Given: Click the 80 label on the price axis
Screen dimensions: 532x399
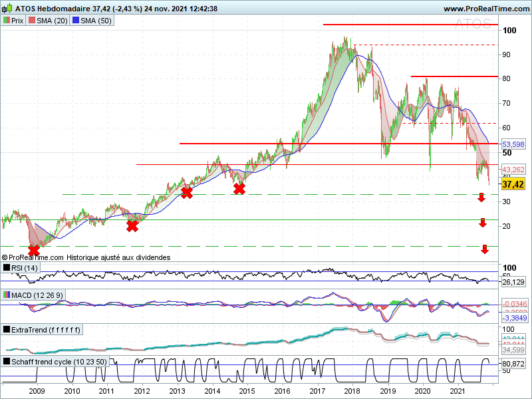Looking at the screenshot, I should (507, 78).
